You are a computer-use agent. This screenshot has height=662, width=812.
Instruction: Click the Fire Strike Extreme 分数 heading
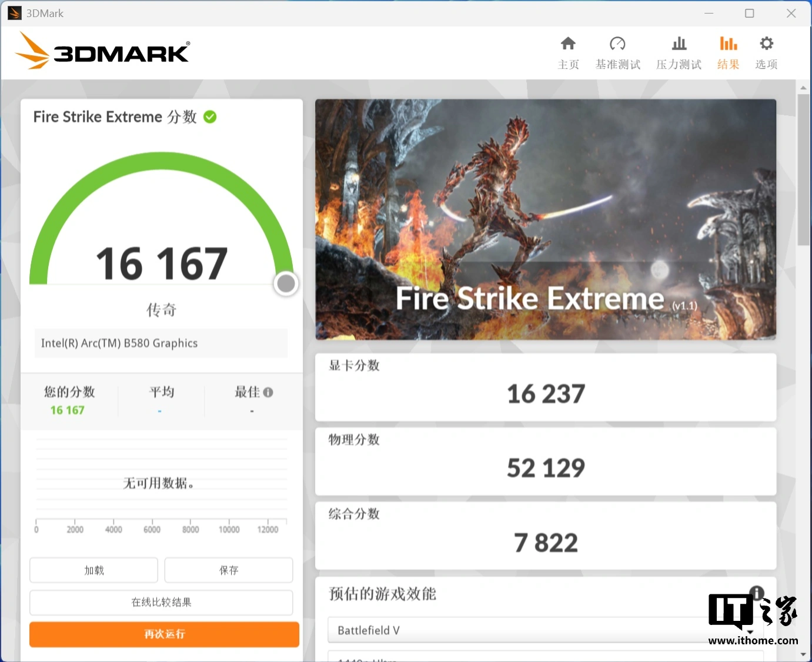tap(115, 117)
